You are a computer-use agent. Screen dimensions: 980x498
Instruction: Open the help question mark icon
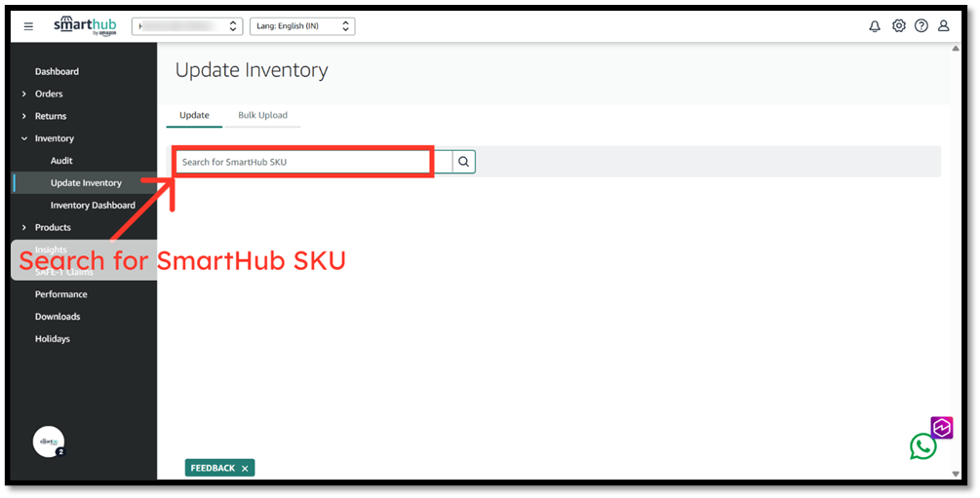(921, 25)
